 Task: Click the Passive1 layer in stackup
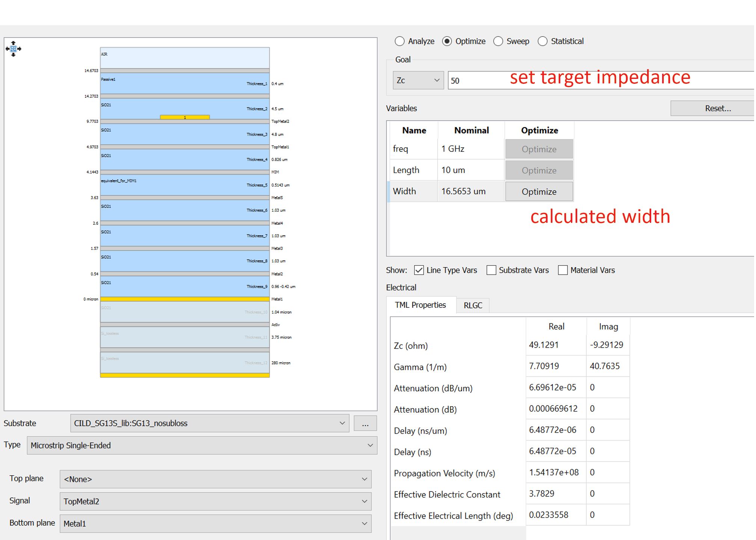pos(185,83)
